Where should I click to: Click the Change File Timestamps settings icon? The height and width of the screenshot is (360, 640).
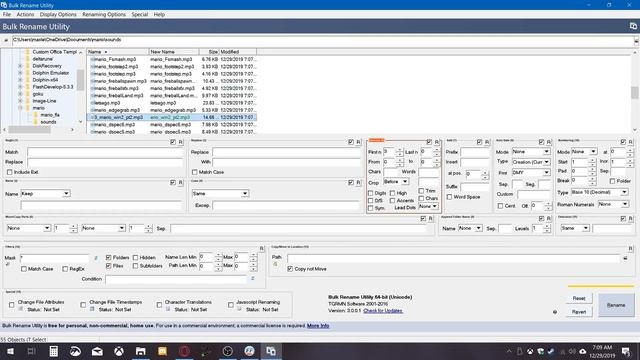coord(92,309)
